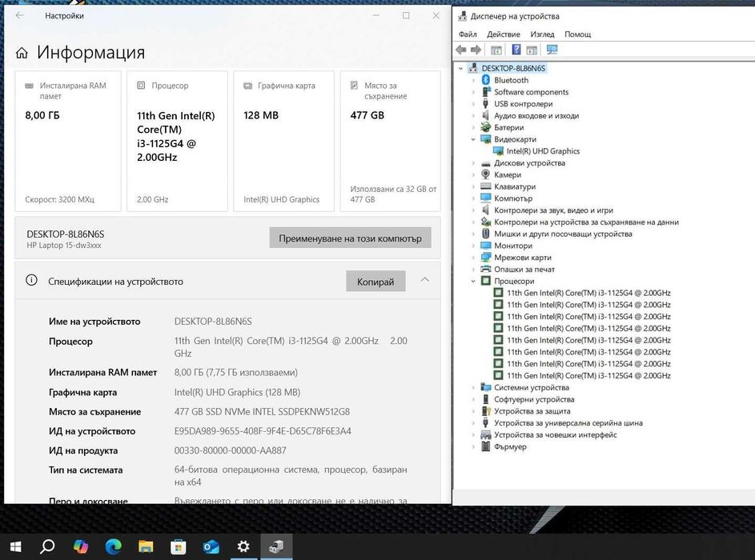
Task: Click the Камери webcam icon
Action: coord(486,174)
